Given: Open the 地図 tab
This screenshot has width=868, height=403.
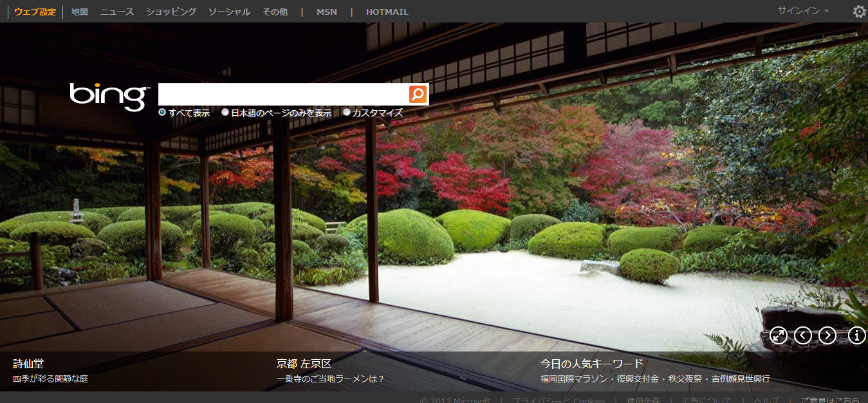Looking at the screenshot, I should (x=80, y=12).
